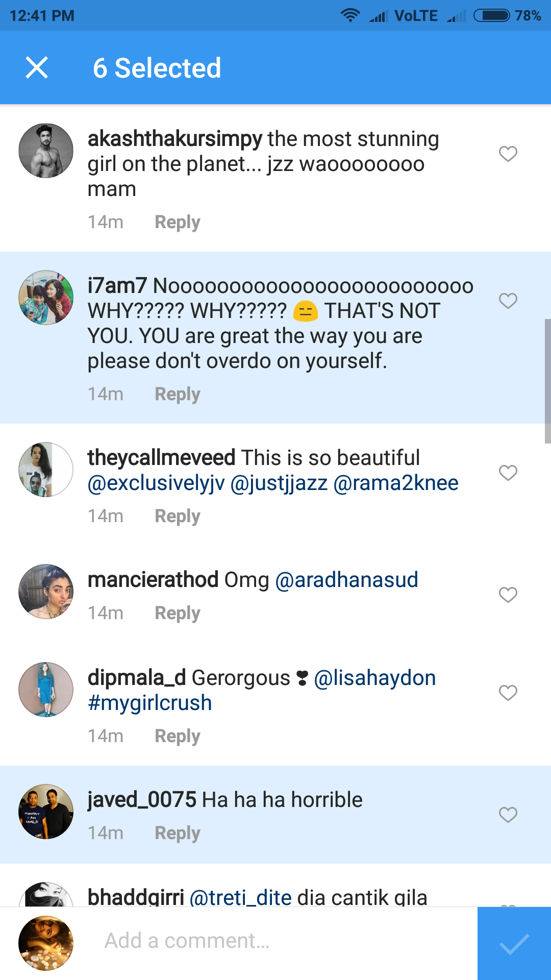
Task: Toggle like on mancierathod's comment
Action: click(x=508, y=595)
